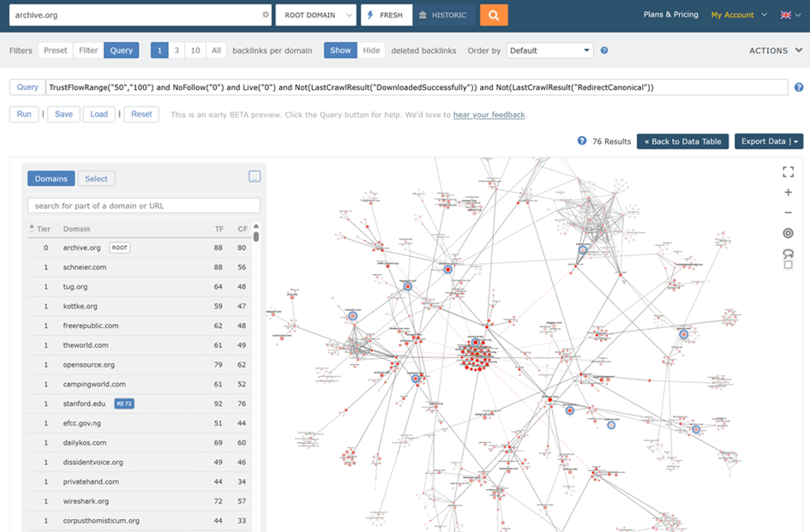
Task: Select the schneier.com row
Action: click(x=140, y=267)
